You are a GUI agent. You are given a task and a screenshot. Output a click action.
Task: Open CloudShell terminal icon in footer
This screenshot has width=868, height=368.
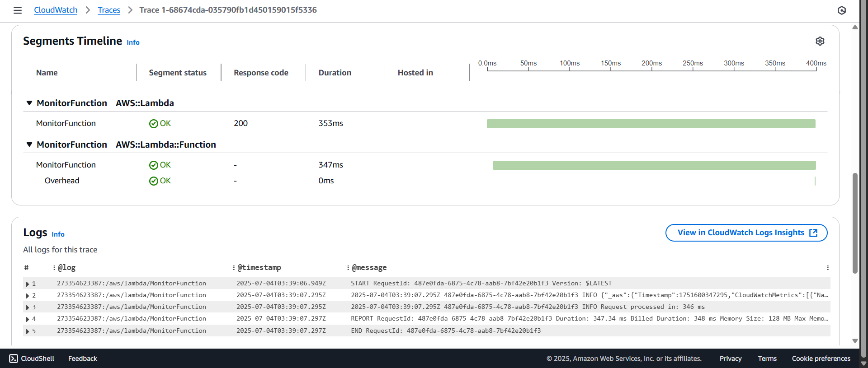(x=14, y=359)
